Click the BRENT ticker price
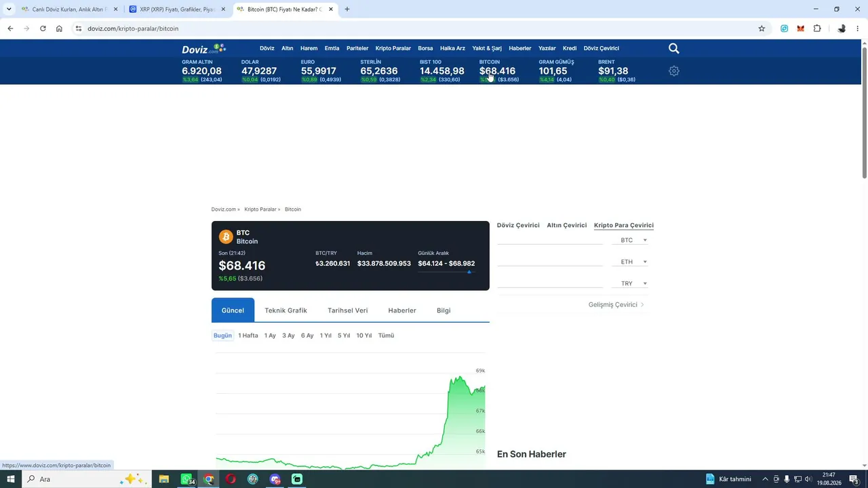This screenshot has width=868, height=488. tap(613, 71)
